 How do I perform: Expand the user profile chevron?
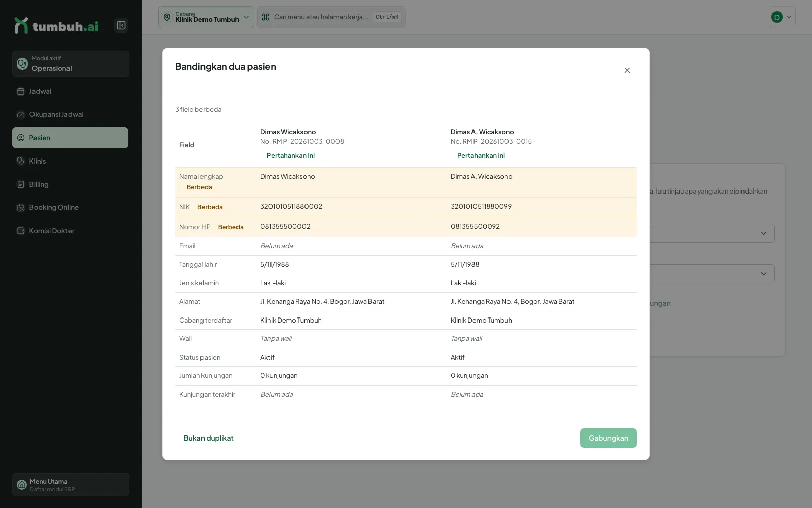(789, 17)
